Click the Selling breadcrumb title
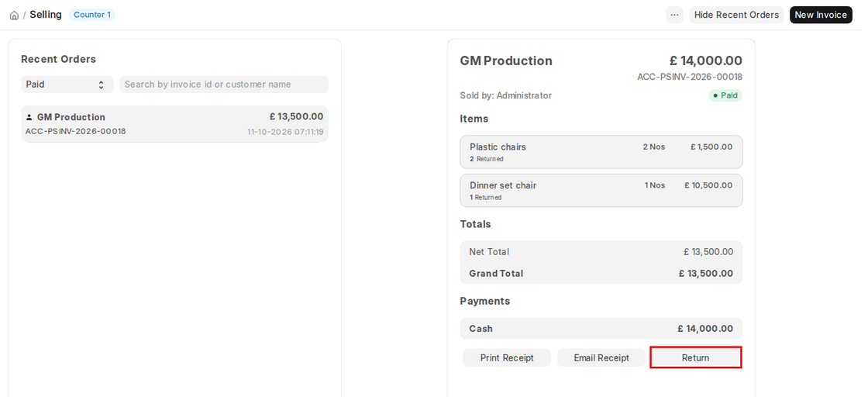Viewport: 868px width, 397px height. tap(46, 15)
